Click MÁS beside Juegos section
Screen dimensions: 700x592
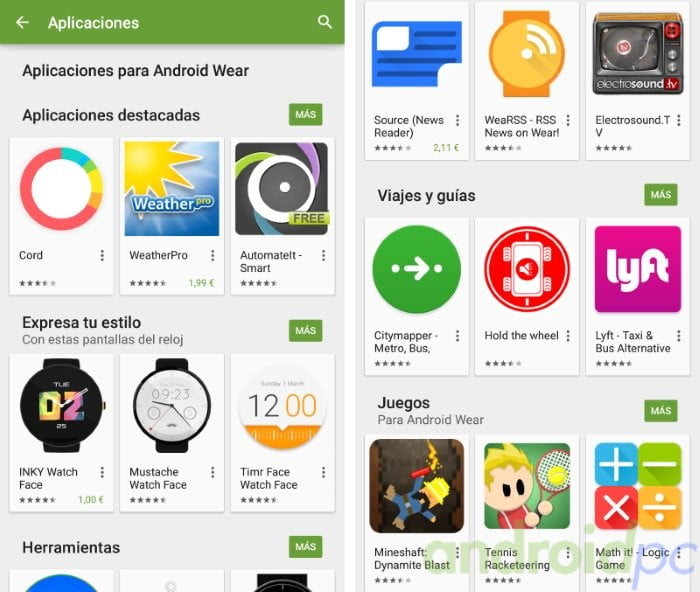pos(661,411)
